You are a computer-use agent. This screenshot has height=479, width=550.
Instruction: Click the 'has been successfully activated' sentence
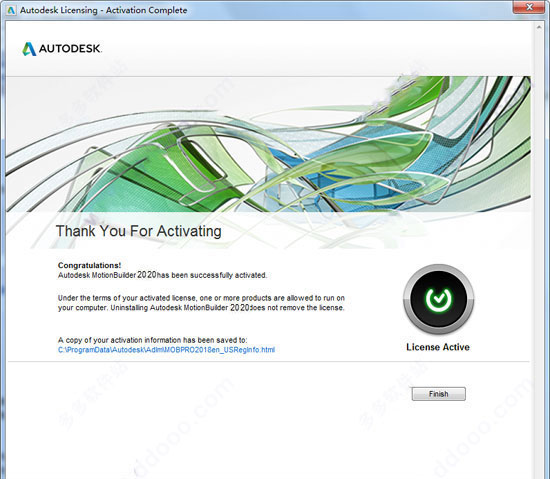[162, 275]
